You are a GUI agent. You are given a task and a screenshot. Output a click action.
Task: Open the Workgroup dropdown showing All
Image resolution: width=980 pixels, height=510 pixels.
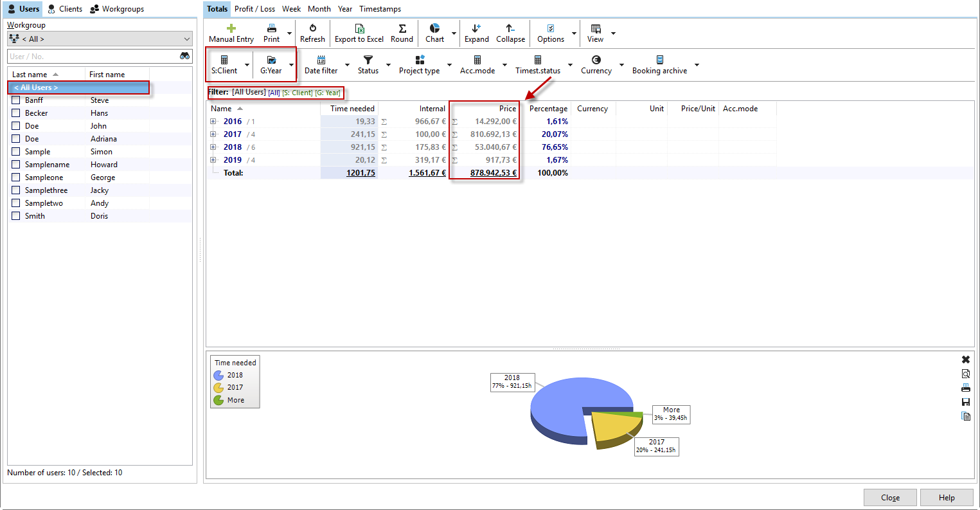[x=100, y=39]
